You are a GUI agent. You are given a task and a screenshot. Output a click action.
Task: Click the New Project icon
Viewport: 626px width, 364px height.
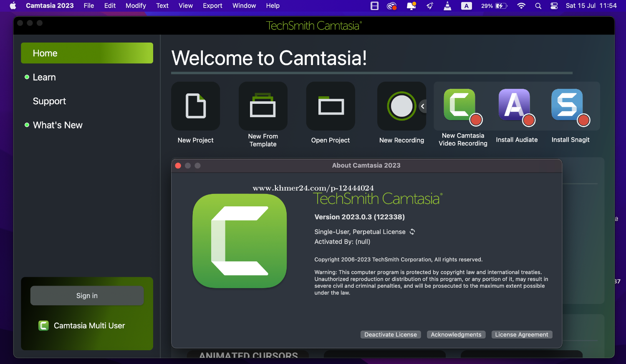point(195,106)
